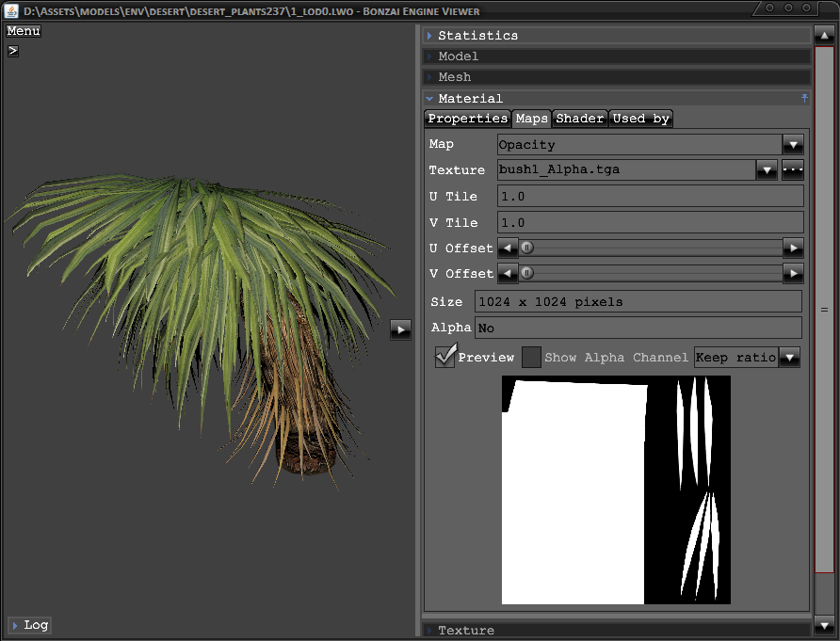
Task: Open the Map type dropdown
Action: [792, 145]
